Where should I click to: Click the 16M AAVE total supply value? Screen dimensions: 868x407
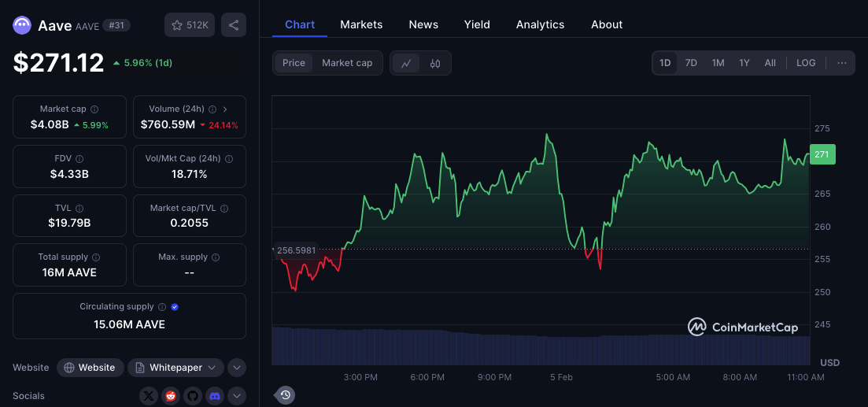pyautogui.click(x=69, y=272)
